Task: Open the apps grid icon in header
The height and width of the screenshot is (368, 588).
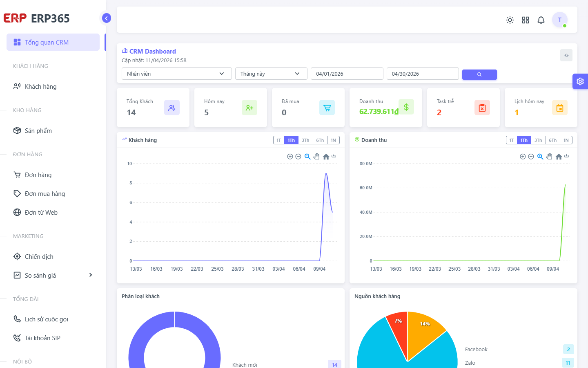Action: (x=526, y=20)
